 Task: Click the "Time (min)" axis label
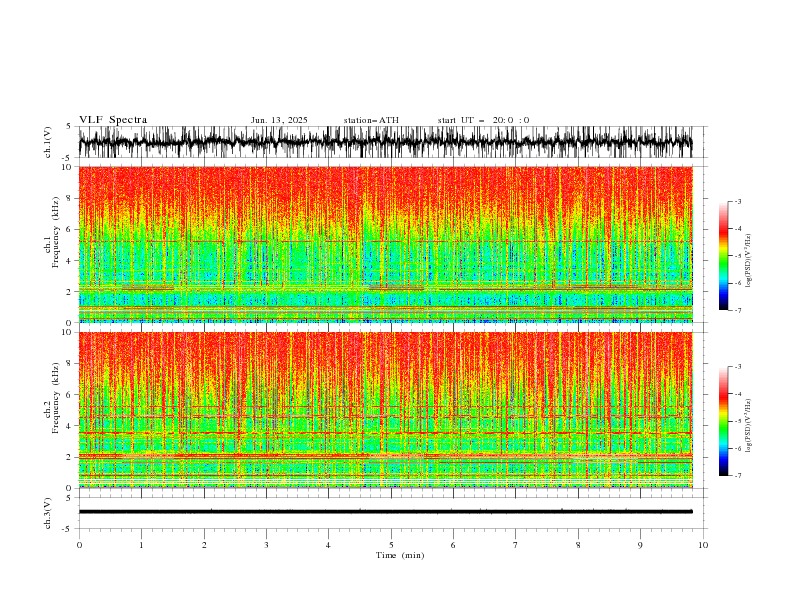[400, 555]
